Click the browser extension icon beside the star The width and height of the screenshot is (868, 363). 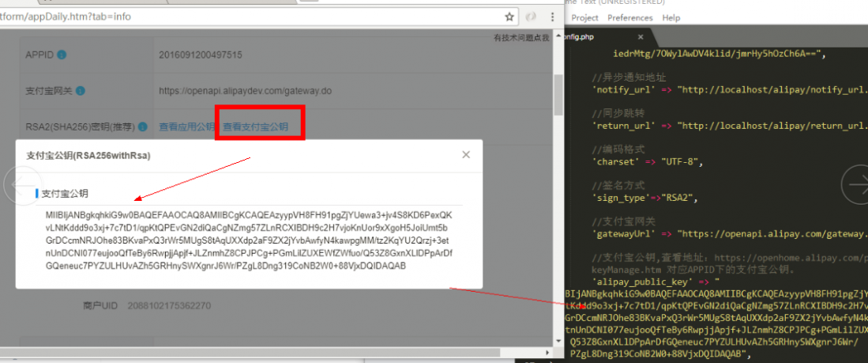530,17
